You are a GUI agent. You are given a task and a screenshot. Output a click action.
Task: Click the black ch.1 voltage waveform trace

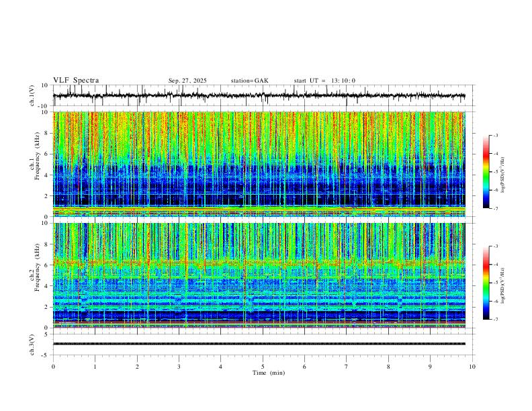[x=259, y=95]
